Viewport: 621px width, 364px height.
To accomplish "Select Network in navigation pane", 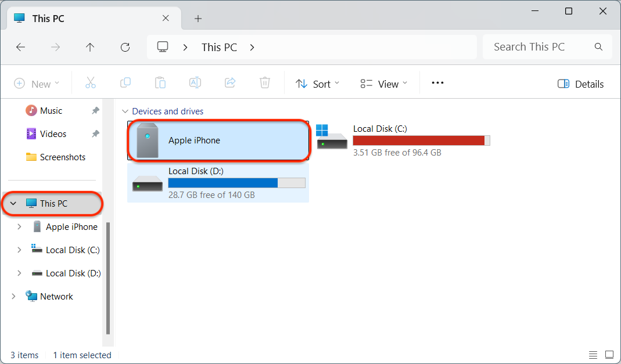I will (x=56, y=296).
